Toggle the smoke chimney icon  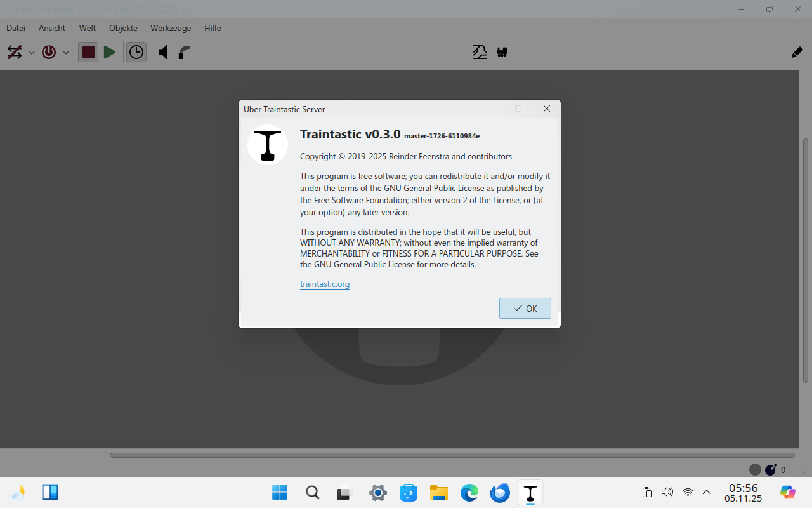coord(184,52)
